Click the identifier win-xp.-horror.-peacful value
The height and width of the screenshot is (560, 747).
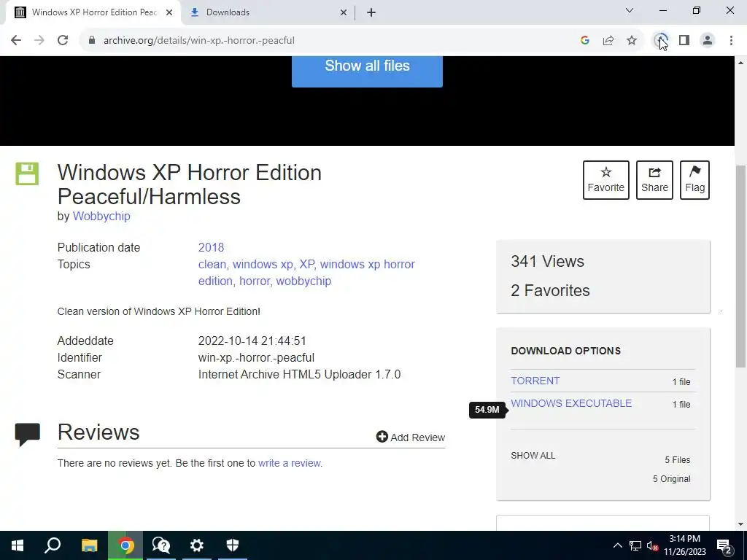pyautogui.click(x=256, y=357)
